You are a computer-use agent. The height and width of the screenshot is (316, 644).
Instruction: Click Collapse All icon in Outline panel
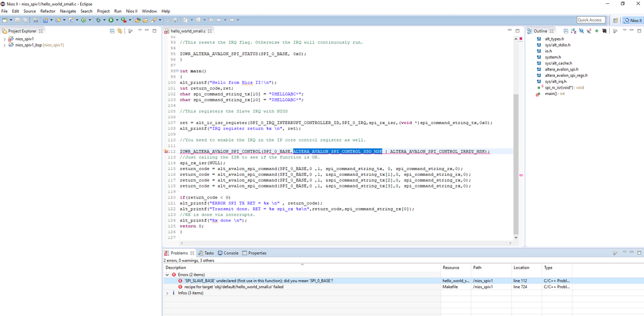pyautogui.click(x=565, y=31)
